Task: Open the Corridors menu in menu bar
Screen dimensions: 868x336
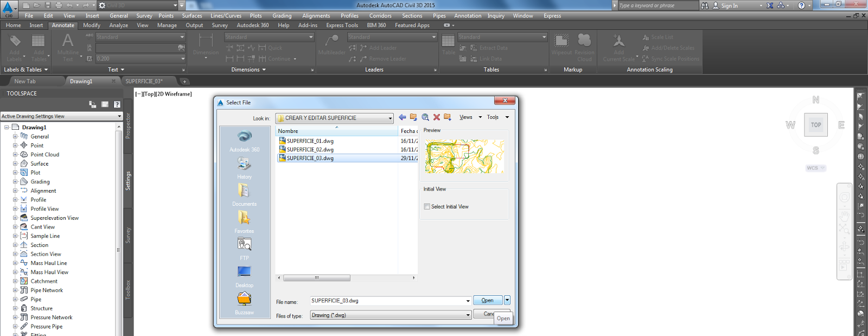Action: (x=380, y=16)
